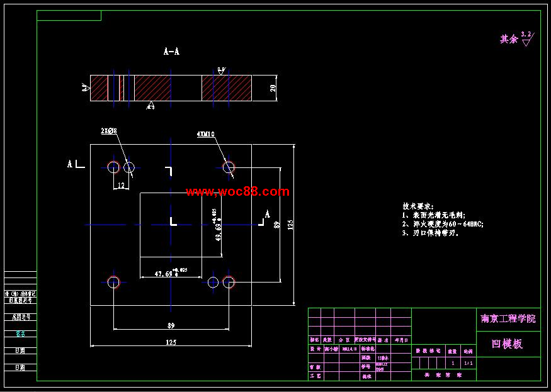
Task: Click the 旧底图总号 cell in left margin
Action: 20,301
